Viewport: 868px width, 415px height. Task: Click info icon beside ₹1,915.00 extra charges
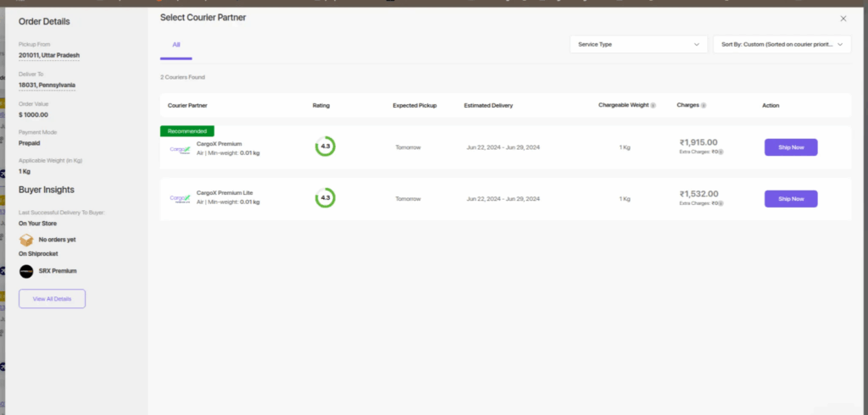tap(721, 152)
